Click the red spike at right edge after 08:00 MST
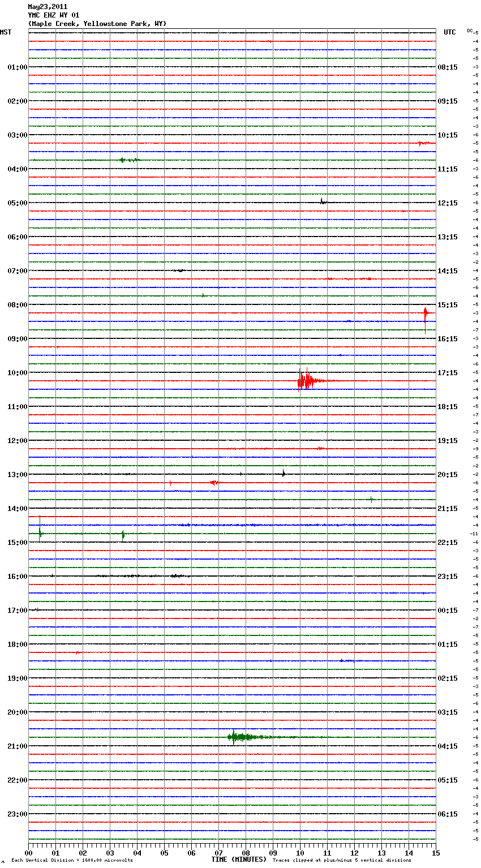This screenshot has width=481, height=868. coord(426,313)
